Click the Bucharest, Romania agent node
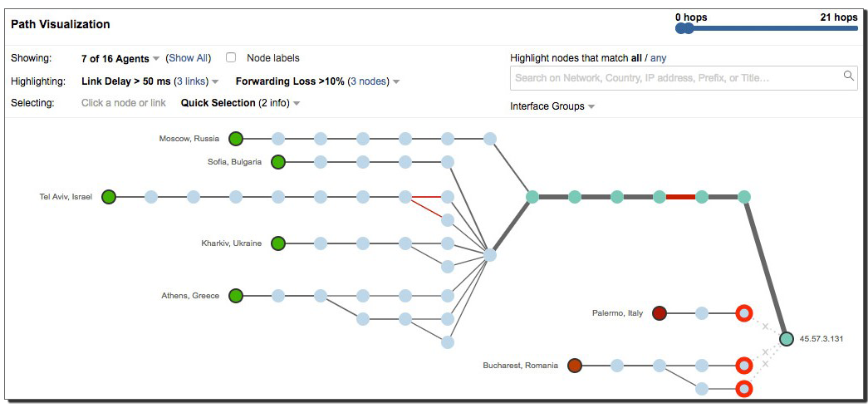Screen dimensions: 868x408 (575, 366)
